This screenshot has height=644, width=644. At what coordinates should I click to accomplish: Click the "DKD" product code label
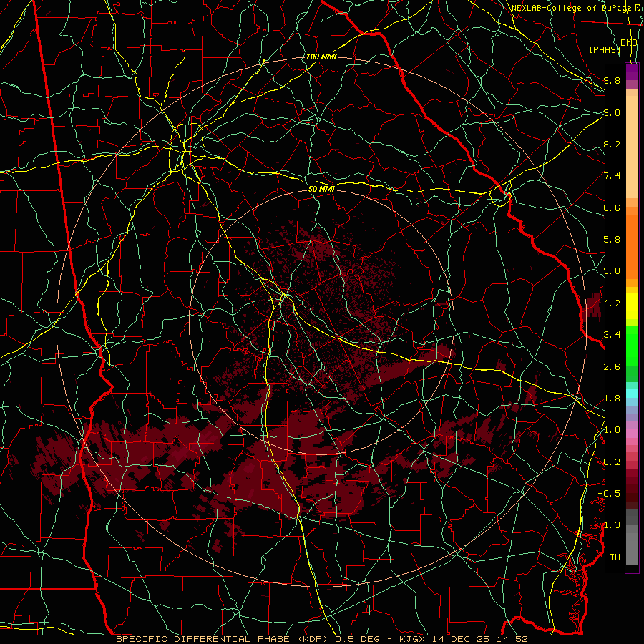click(629, 43)
